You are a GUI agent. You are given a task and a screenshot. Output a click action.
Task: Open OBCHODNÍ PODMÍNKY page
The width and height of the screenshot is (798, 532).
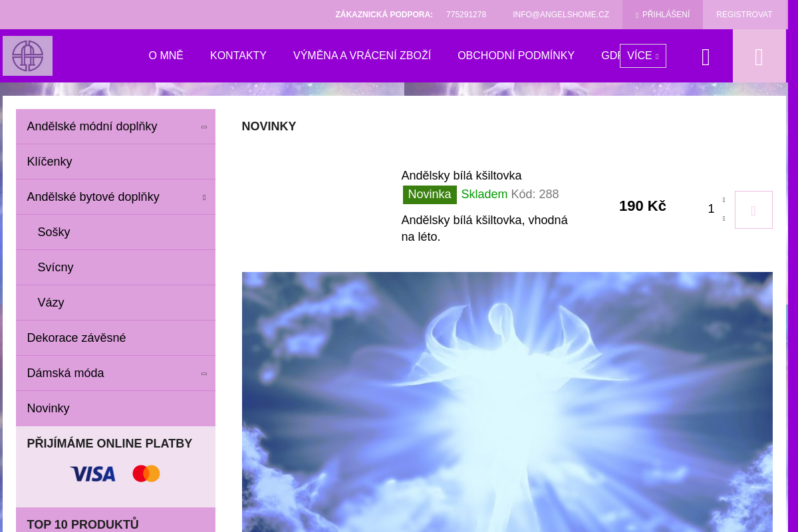(x=516, y=56)
